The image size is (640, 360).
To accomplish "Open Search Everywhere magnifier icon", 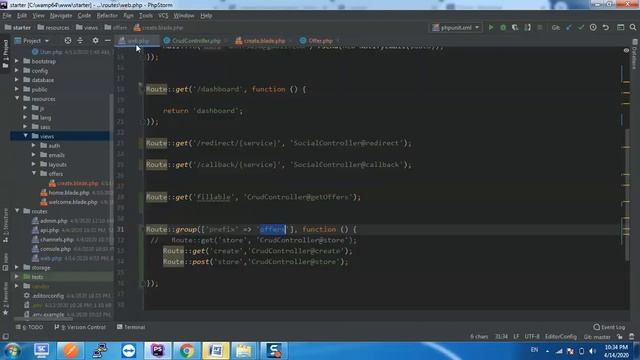I will click(x=633, y=27).
